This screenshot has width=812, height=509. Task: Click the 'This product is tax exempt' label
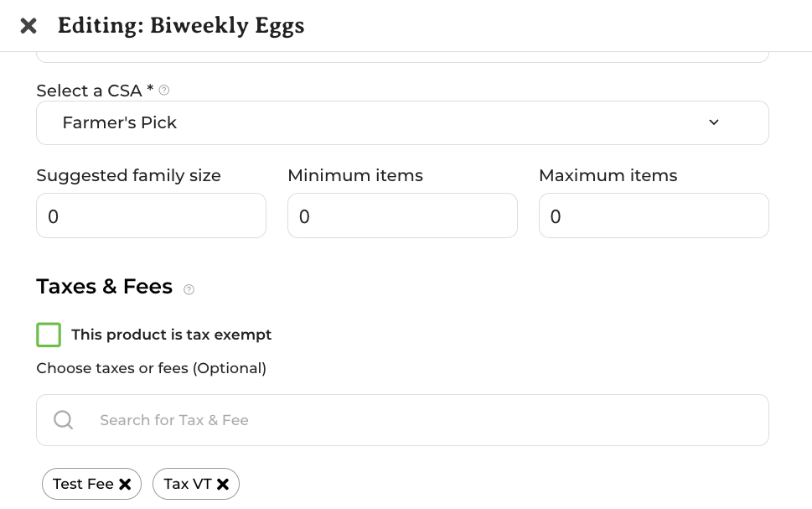(172, 335)
